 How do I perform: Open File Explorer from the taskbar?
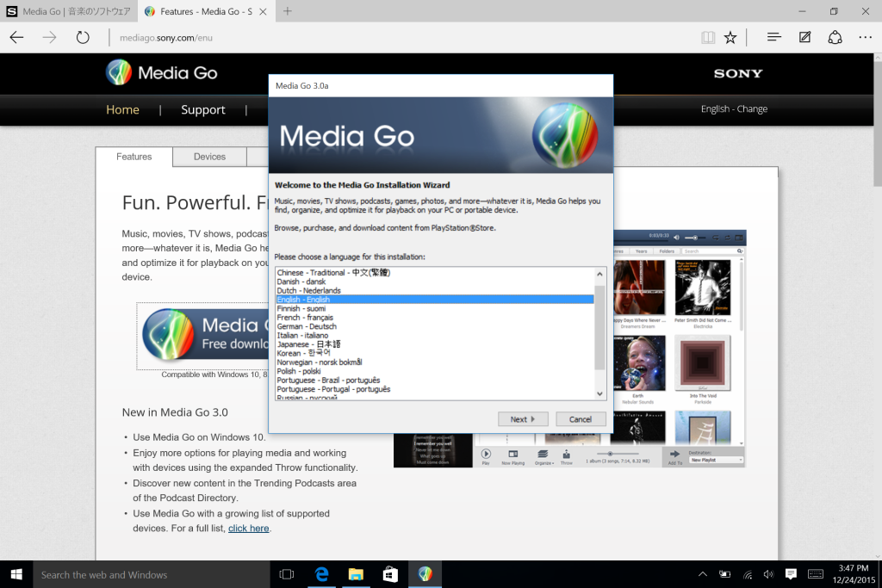click(x=356, y=574)
